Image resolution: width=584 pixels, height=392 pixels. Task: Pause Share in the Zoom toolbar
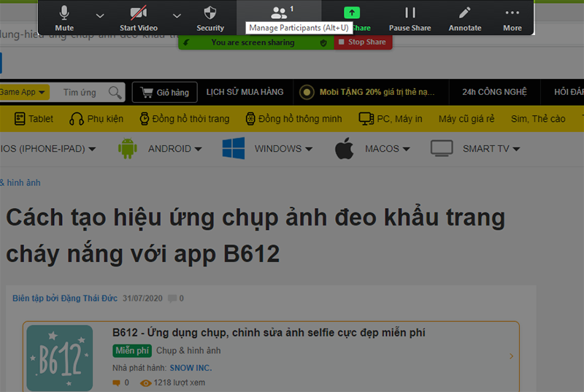[410, 18]
